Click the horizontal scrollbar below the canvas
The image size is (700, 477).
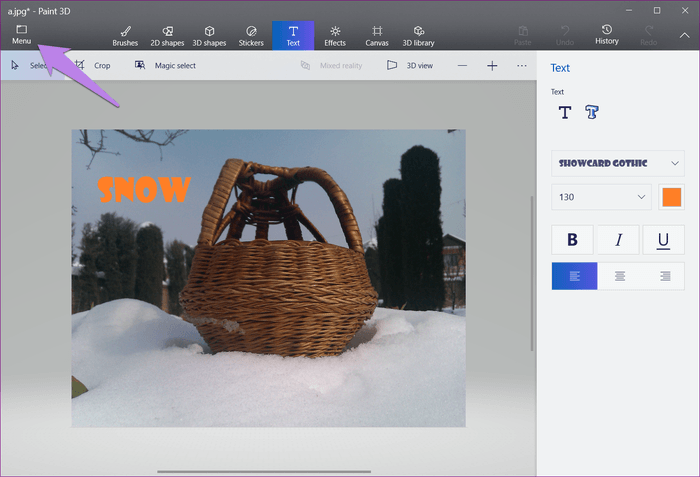[x=264, y=471]
